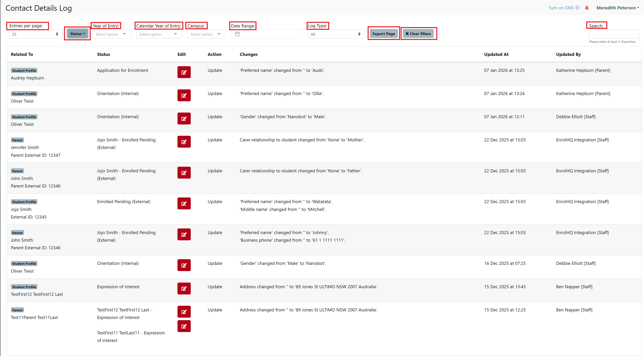Click the SMS info help icon
This screenshot has width=644, height=356.
578,8
